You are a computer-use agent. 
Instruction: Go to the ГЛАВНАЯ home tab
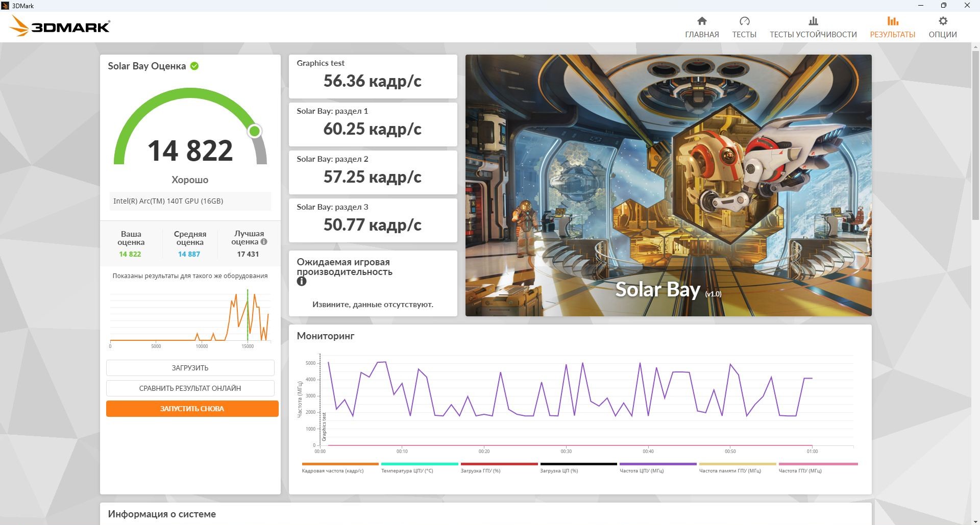[702, 27]
